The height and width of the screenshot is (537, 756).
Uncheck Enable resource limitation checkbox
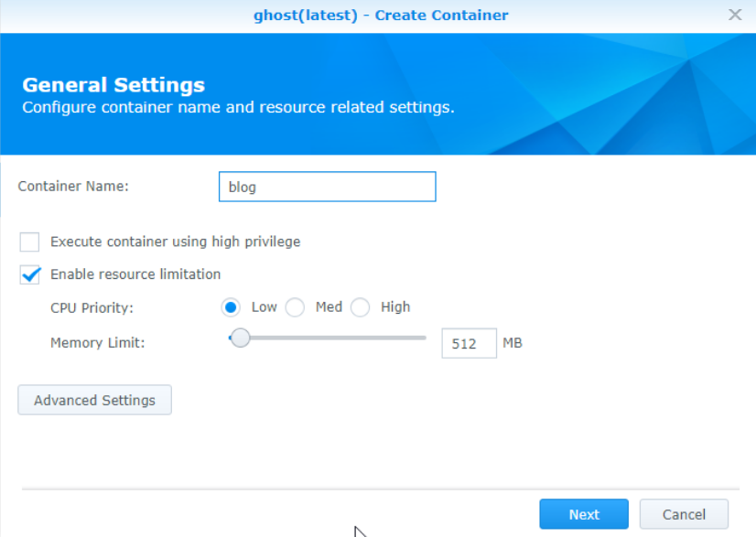click(x=29, y=274)
